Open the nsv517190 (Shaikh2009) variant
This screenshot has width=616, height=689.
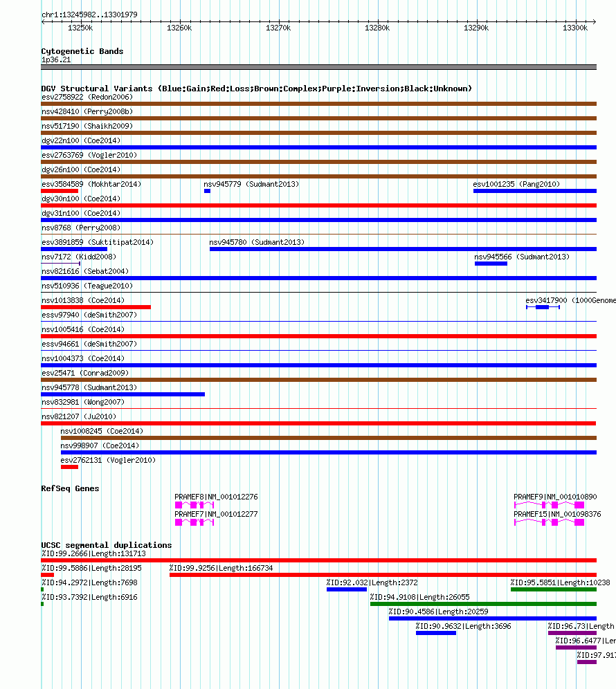click(x=87, y=126)
